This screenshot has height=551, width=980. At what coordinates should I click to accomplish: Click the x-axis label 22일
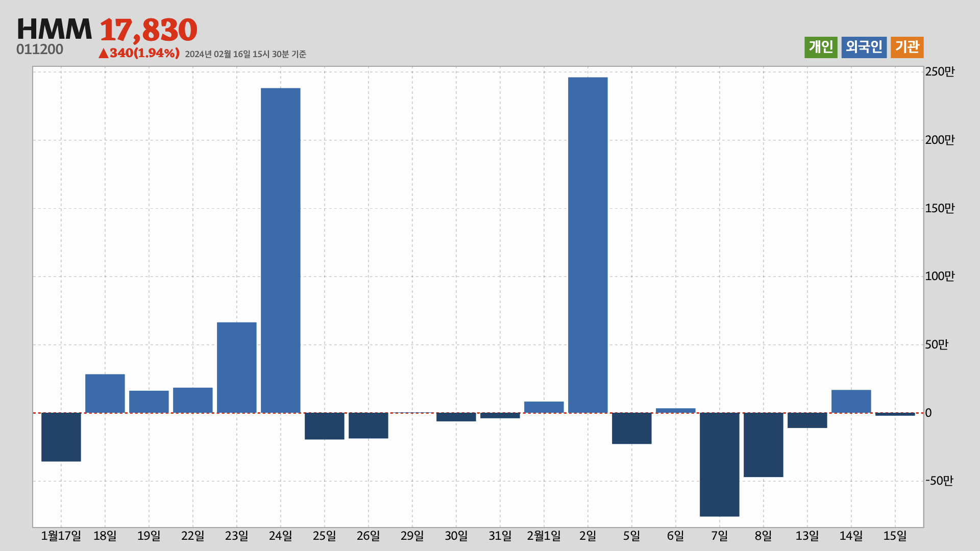coord(193,536)
